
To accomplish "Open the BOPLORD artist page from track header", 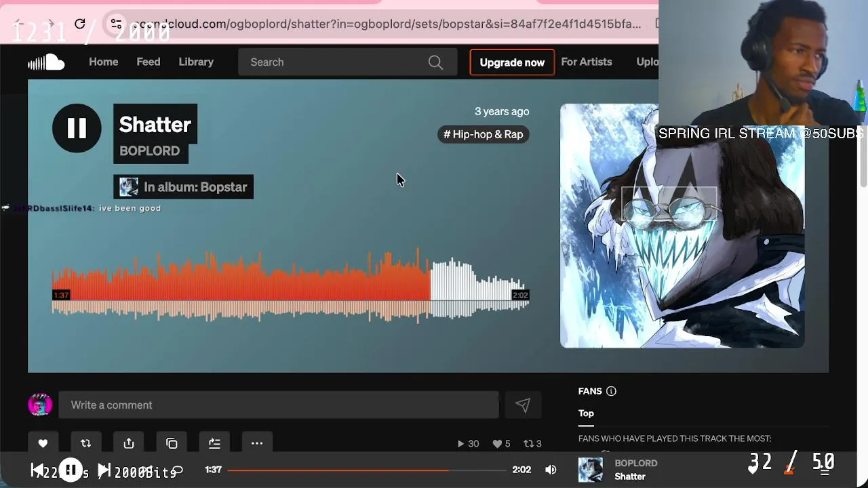I will 150,151.
